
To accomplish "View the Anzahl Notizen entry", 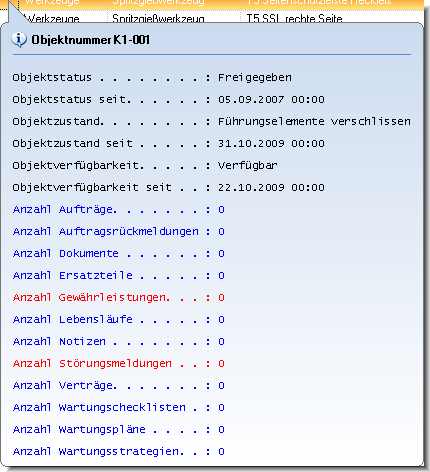I will click(x=119, y=342).
